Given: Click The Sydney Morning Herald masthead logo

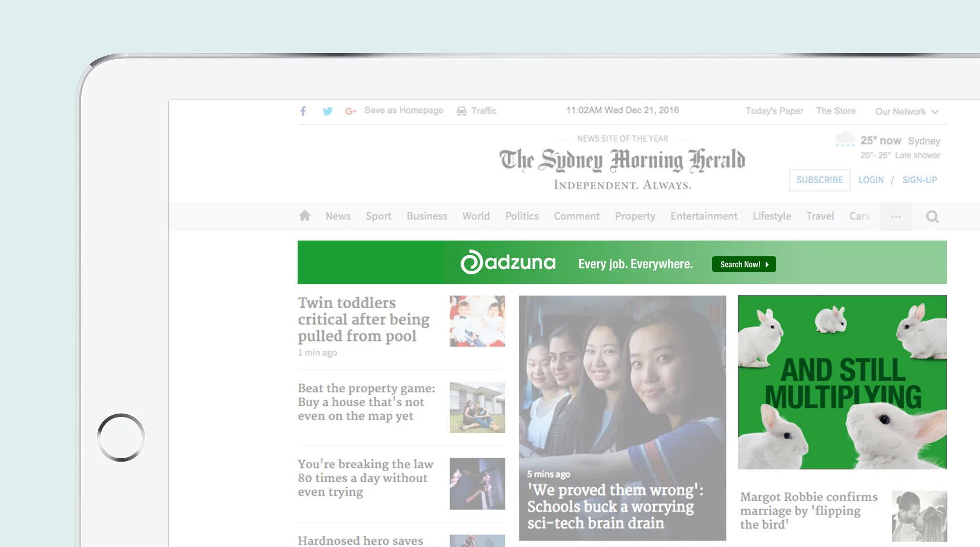Looking at the screenshot, I should (622, 160).
